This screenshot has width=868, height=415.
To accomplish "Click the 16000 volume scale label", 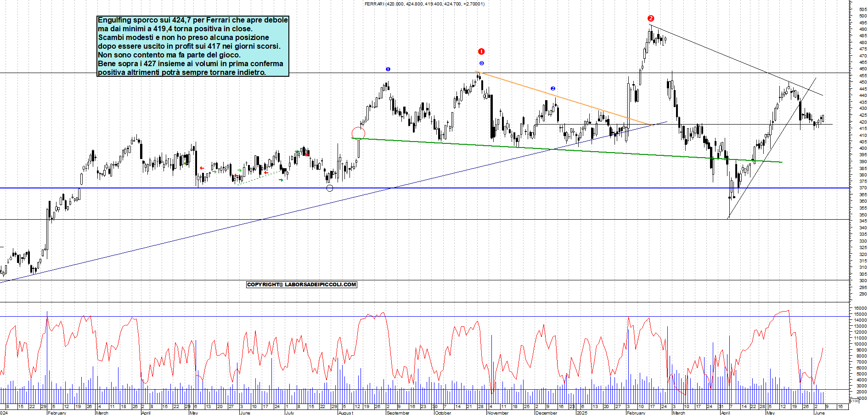I will click(860, 308).
